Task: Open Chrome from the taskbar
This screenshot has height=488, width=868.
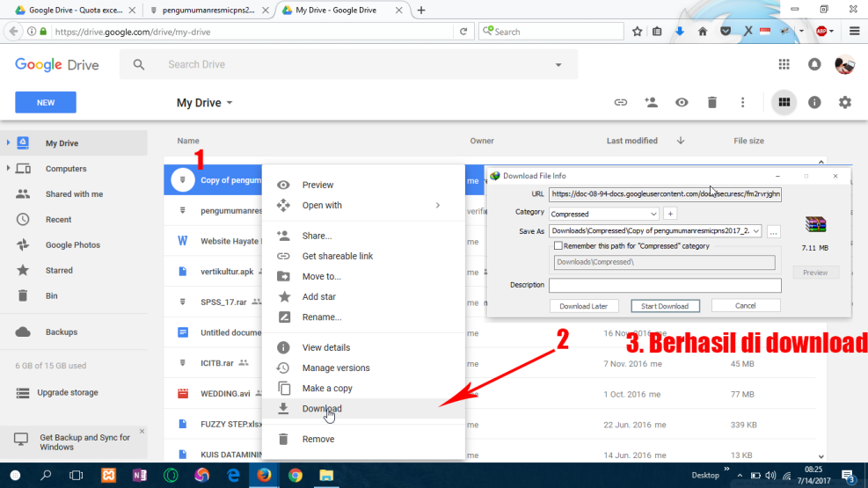Action: click(x=295, y=476)
